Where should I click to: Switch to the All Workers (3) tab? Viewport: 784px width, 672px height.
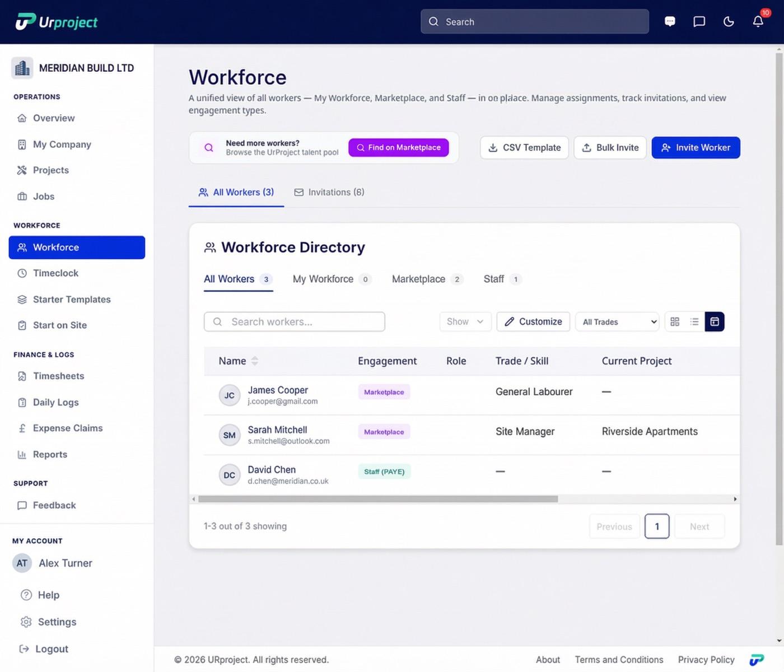236,193
